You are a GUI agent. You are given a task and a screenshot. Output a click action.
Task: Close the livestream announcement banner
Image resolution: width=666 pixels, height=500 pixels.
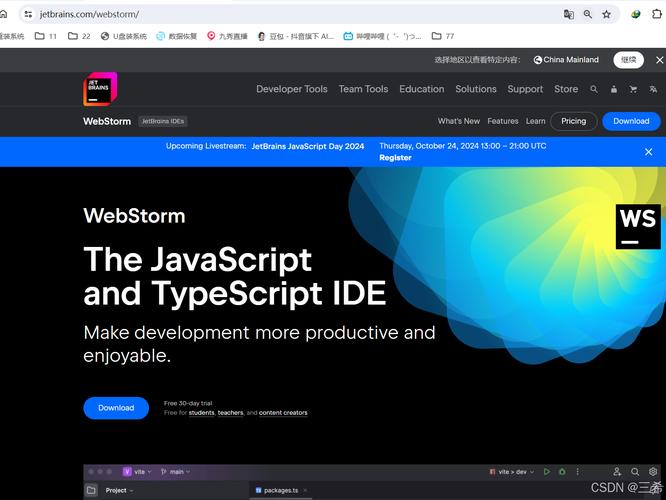649,152
